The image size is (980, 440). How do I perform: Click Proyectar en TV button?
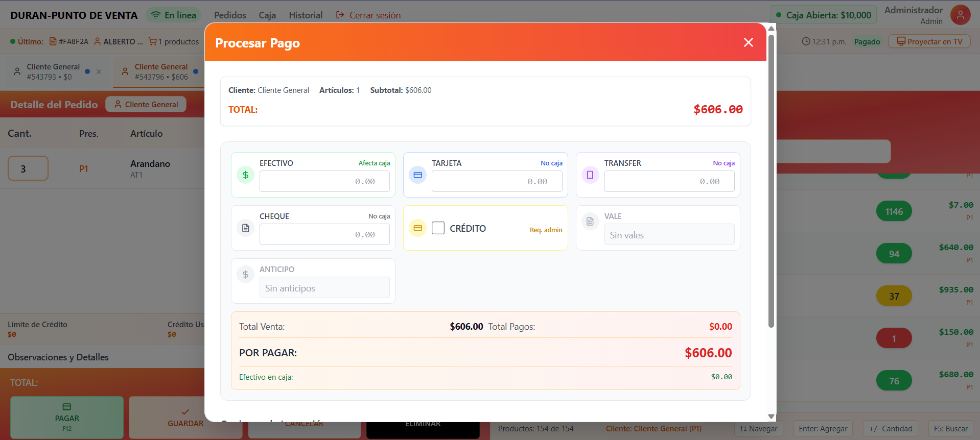(929, 42)
